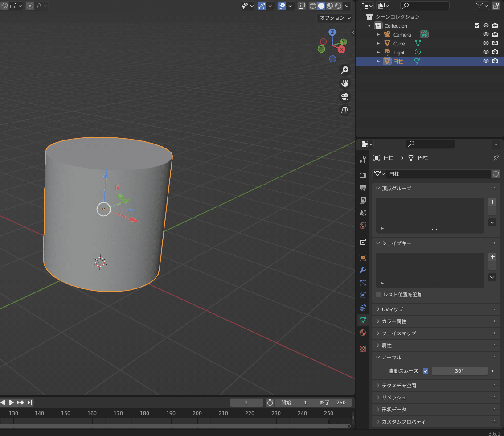Click the 終了 end frame field
504x436 pixels.
332,403
